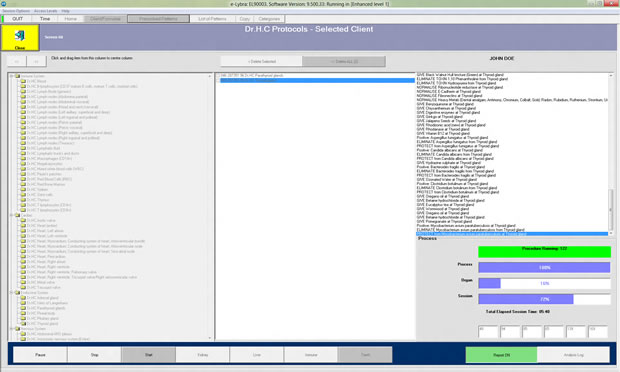Viewport: 620px width, 372px height.
Task: Click the Endocrine System folder icon
Action: click(x=17, y=293)
